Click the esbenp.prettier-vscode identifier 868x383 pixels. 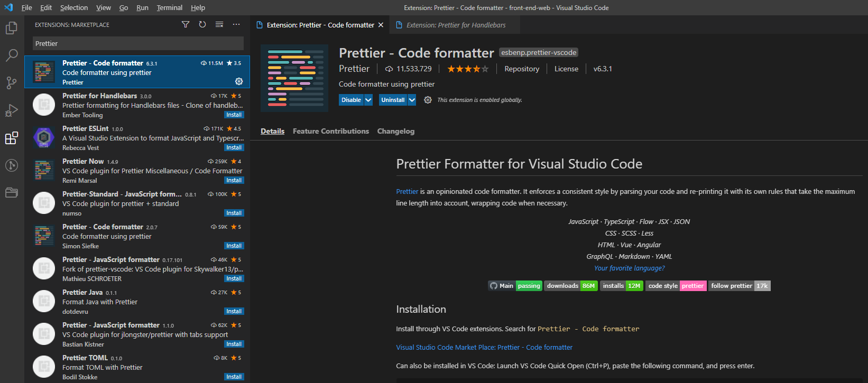(539, 52)
